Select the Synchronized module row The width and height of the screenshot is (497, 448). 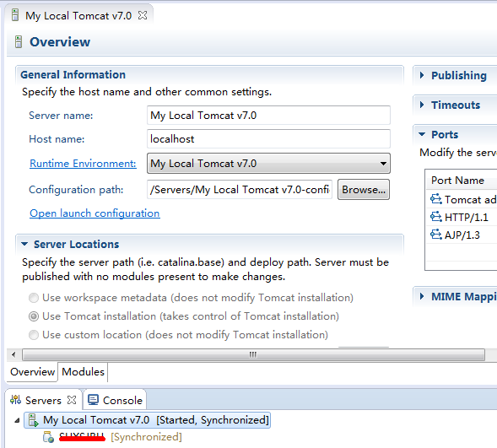pos(112,437)
